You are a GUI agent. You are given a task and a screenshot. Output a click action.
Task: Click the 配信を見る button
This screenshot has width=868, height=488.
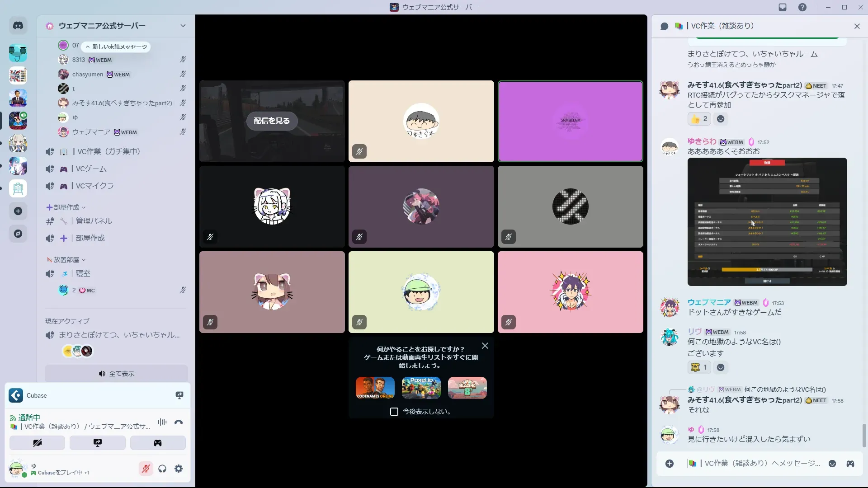point(272,121)
